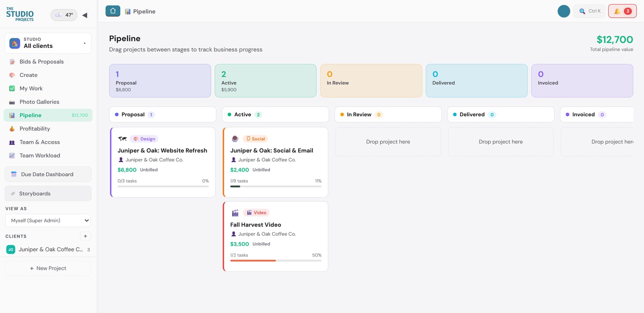Open Photo Galleries
This screenshot has height=313, width=644.
pyautogui.click(x=48, y=102)
